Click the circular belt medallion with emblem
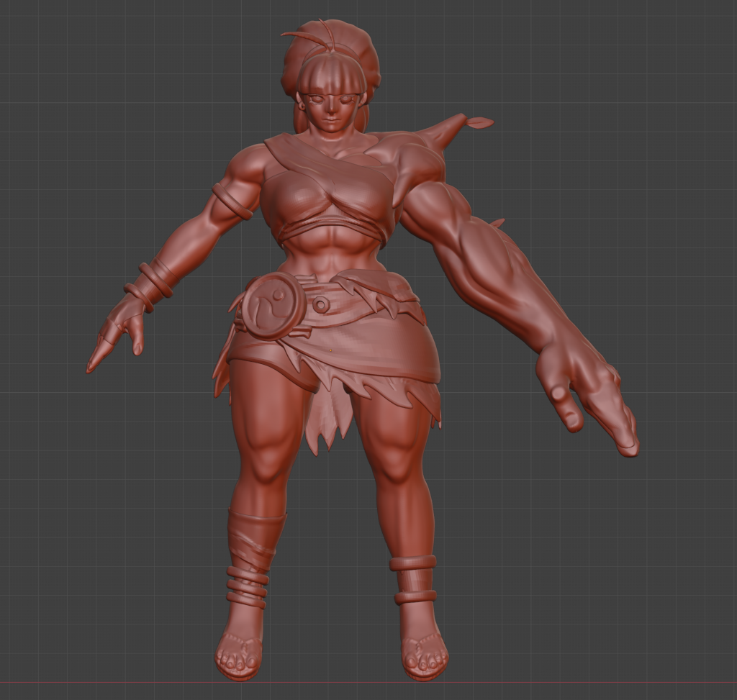Viewport: 737px width, 700px height. click(x=273, y=306)
